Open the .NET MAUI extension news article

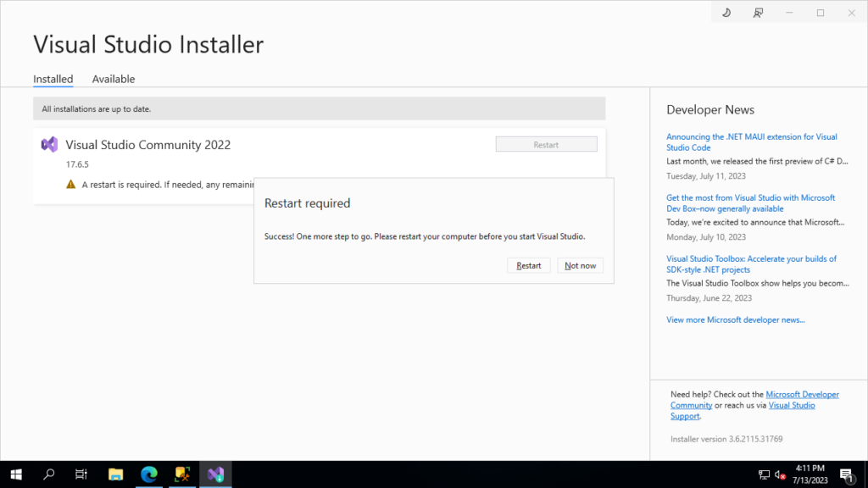752,142
